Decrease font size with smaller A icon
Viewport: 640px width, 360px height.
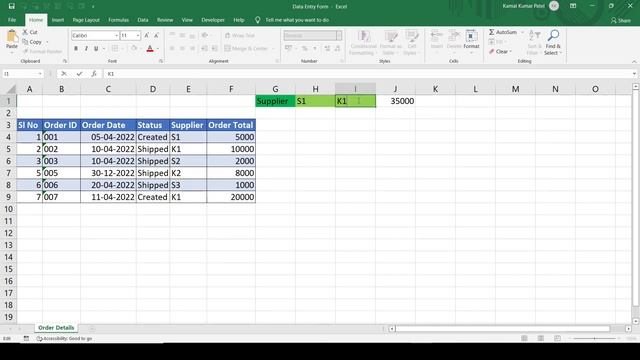(156, 36)
